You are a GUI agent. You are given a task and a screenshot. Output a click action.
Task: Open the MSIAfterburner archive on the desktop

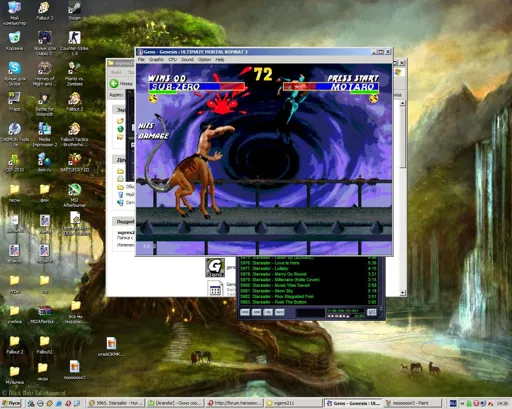(x=44, y=314)
